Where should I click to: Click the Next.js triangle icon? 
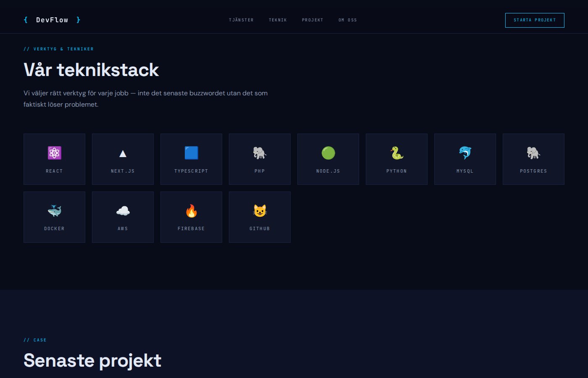click(x=123, y=153)
